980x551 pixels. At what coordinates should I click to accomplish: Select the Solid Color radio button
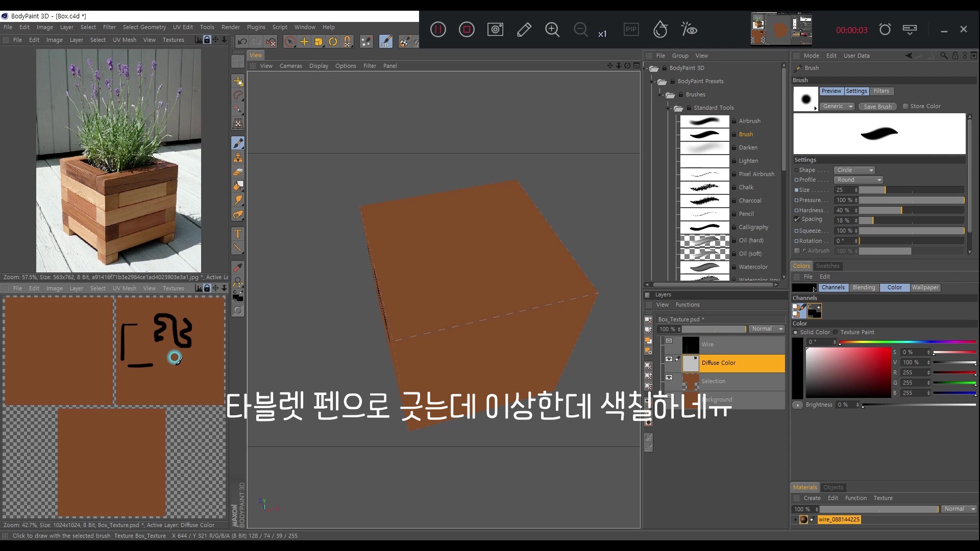coord(796,332)
